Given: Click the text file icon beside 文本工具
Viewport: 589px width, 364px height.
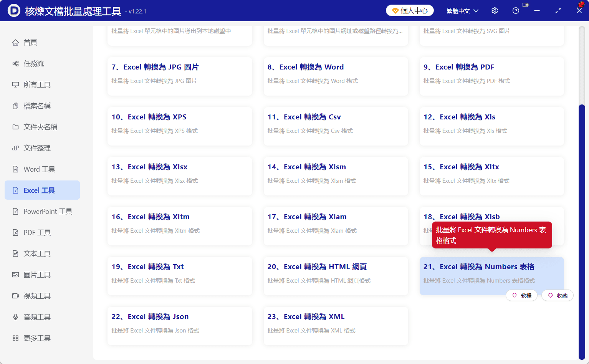Looking at the screenshot, I should coord(15,254).
